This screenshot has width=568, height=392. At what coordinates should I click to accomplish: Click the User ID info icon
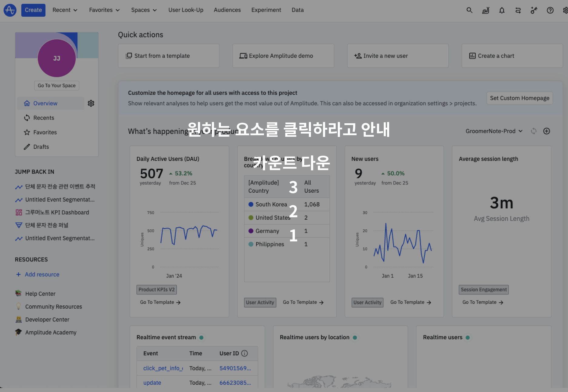(245, 353)
